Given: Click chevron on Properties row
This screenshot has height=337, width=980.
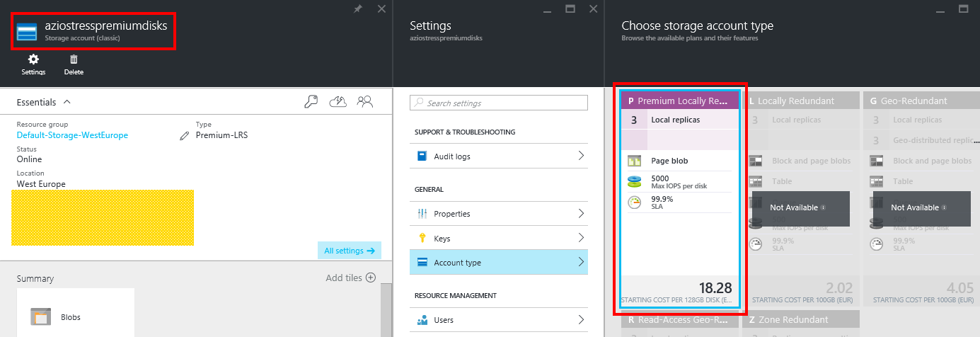Looking at the screenshot, I should coord(581,213).
